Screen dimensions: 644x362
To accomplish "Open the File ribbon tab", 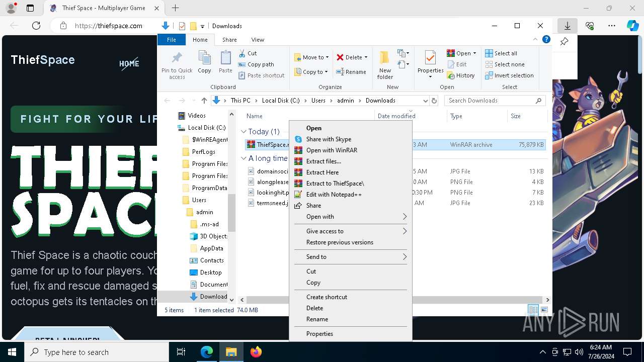I will [x=172, y=40].
